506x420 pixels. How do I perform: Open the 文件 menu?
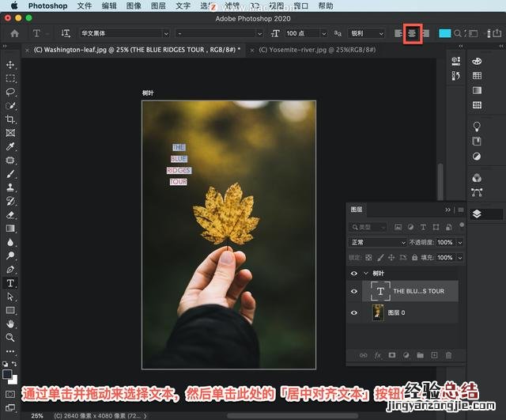pos(85,6)
